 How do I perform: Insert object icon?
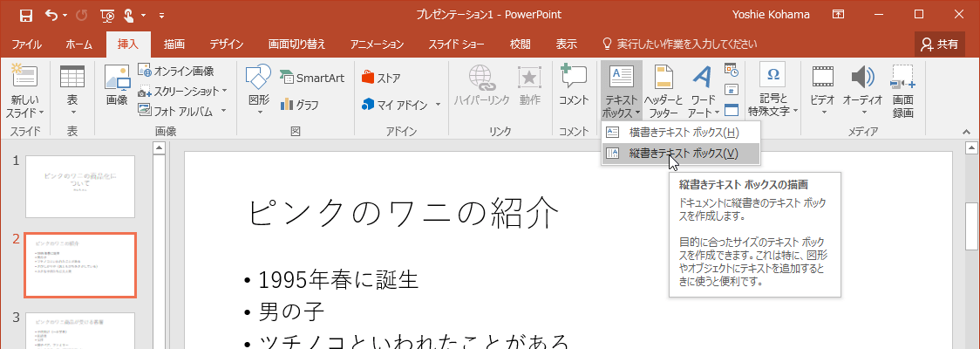[x=732, y=111]
